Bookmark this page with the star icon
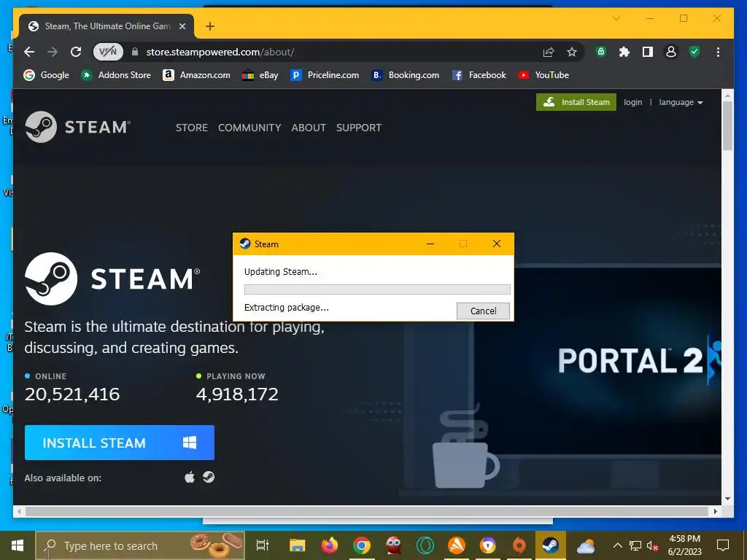 pos(572,52)
